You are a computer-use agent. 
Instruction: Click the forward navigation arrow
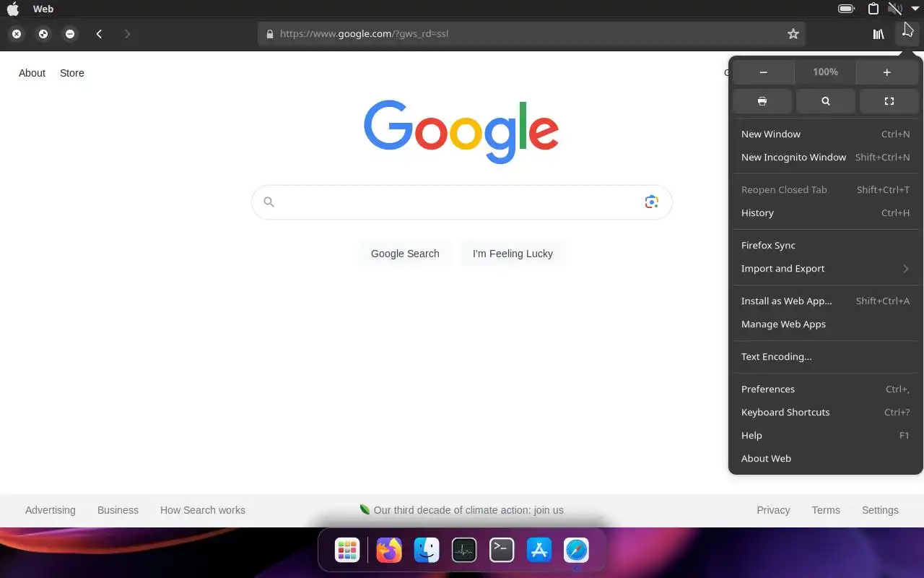[127, 34]
